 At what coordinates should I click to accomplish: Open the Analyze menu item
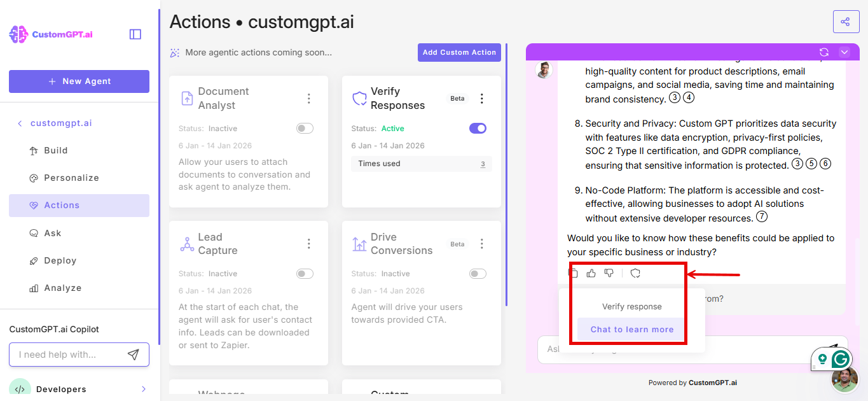click(x=79, y=288)
